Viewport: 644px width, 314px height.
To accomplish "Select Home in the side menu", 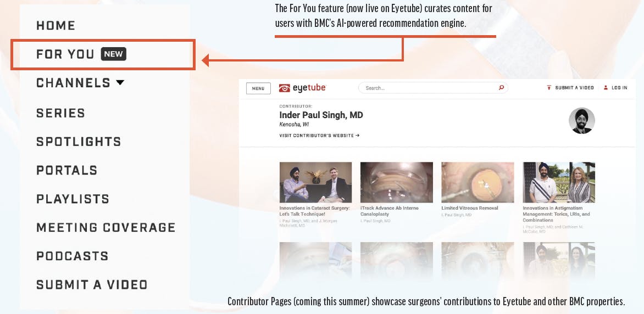I will [56, 25].
